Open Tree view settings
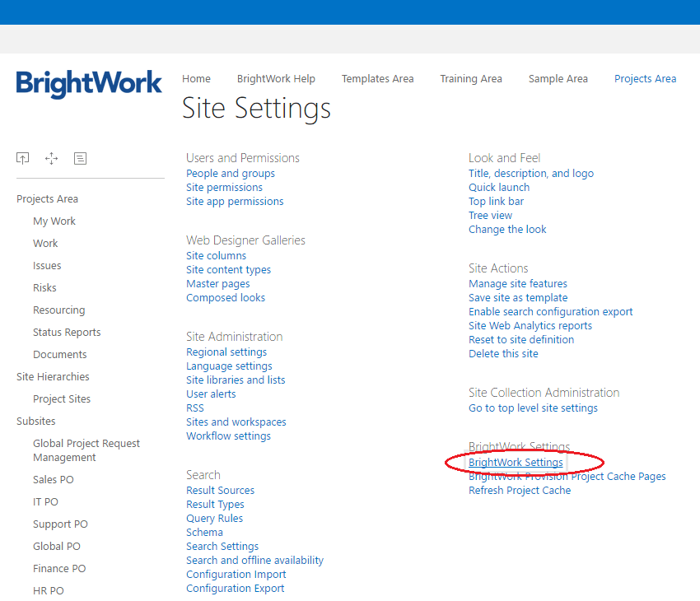 pos(490,216)
